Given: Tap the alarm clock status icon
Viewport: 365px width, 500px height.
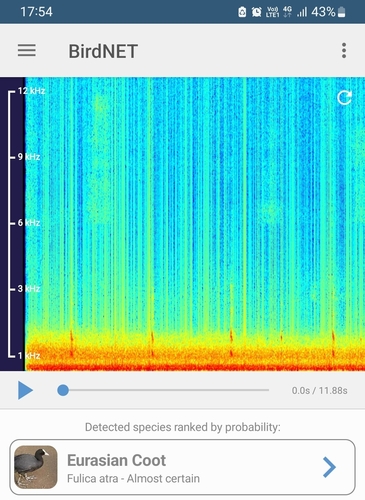Looking at the screenshot, I should point(256,12).
